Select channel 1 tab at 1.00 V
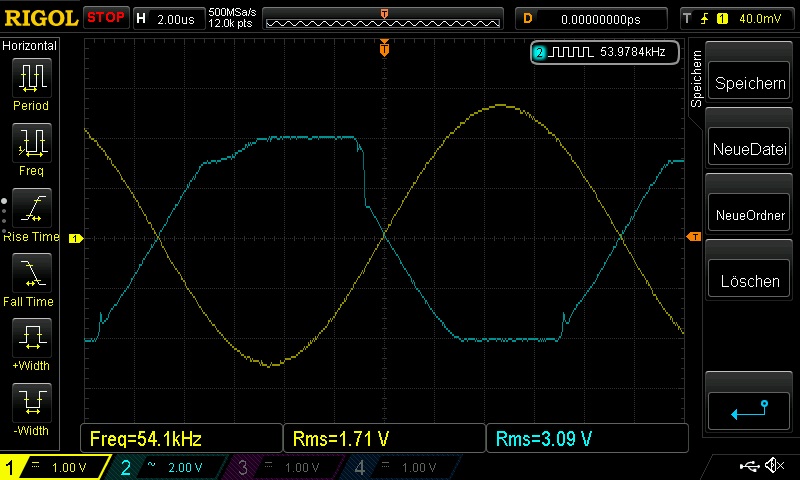 (55, 467)
